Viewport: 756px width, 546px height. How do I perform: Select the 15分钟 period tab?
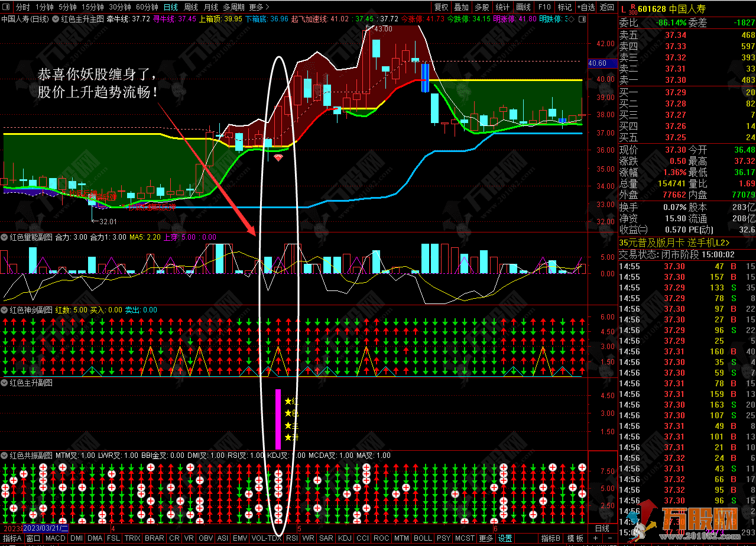click(x=93, y=7)
